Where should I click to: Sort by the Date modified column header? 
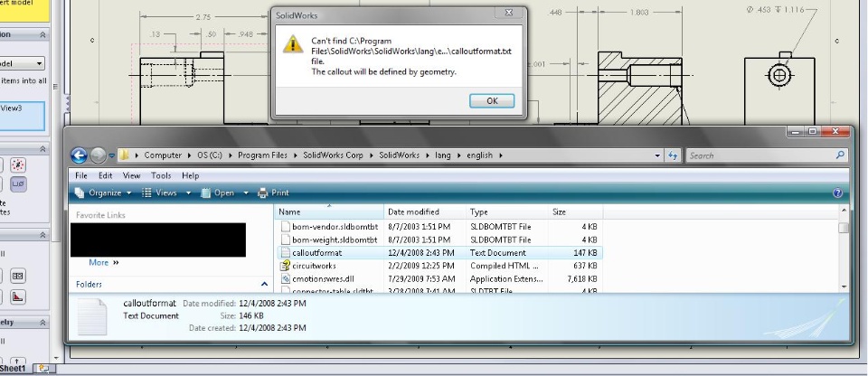click(x=425, y=211)
